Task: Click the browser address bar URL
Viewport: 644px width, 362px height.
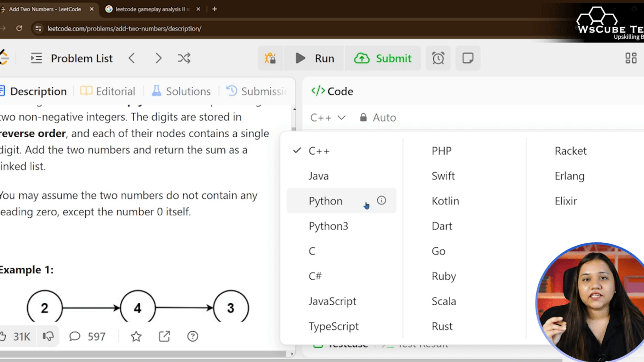Action: [x=125, y=28]
